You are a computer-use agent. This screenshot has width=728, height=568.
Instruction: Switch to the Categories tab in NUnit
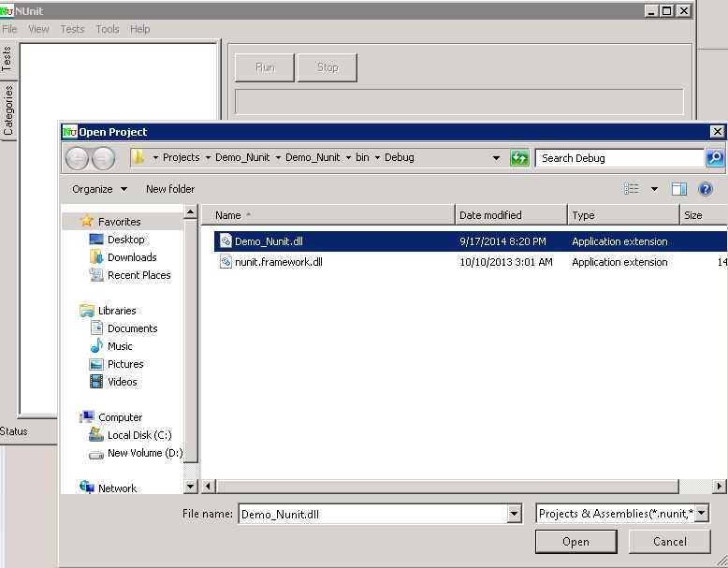(7, 110)
